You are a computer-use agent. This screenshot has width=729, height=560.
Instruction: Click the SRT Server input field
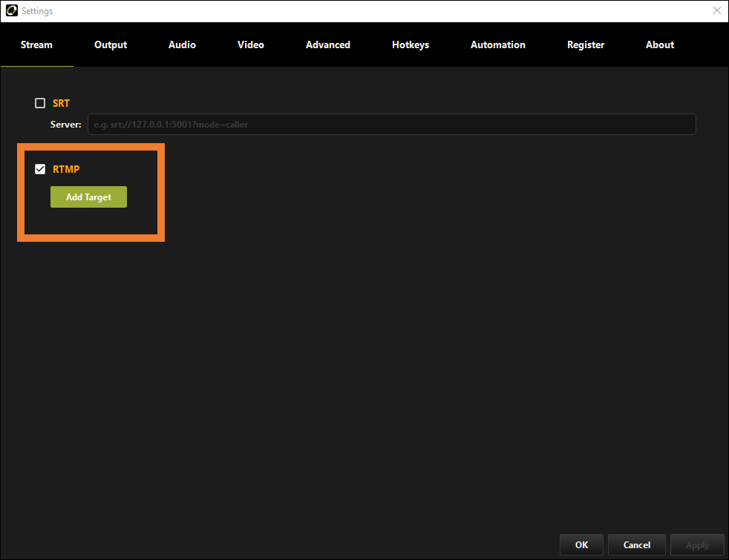pyautogui.click(x=391, y=125)
